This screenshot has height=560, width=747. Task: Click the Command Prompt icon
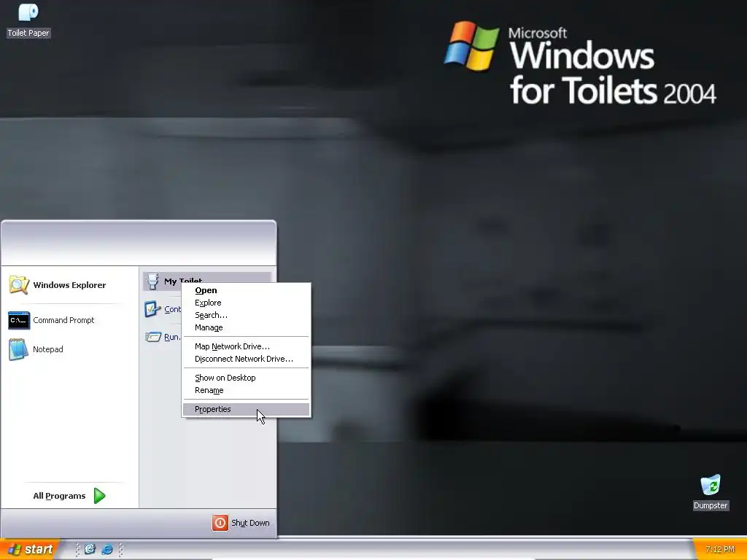pyautogui.click(x=19, y=320)
